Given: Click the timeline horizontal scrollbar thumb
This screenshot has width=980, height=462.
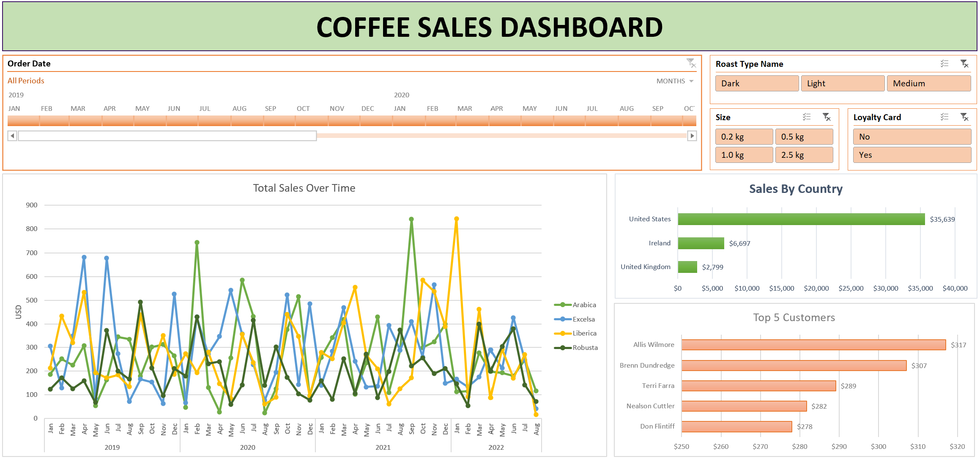Looking at the screenshot, I should point(167,136).
